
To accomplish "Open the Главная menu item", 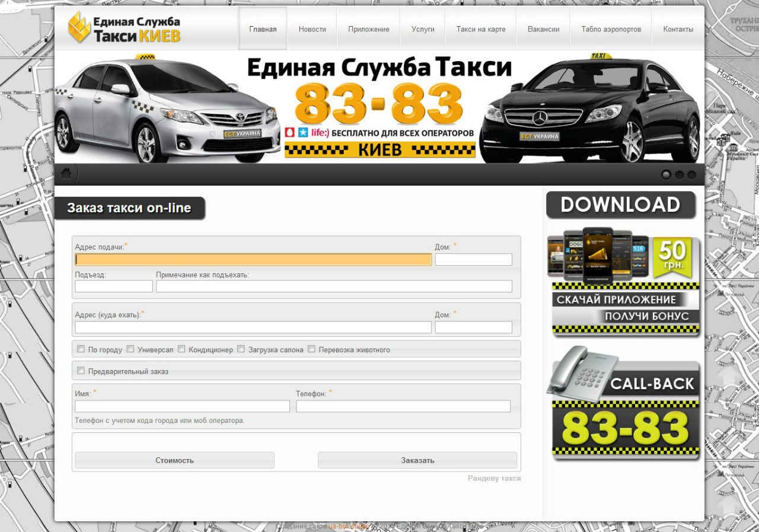I will (x=263, y=29).
